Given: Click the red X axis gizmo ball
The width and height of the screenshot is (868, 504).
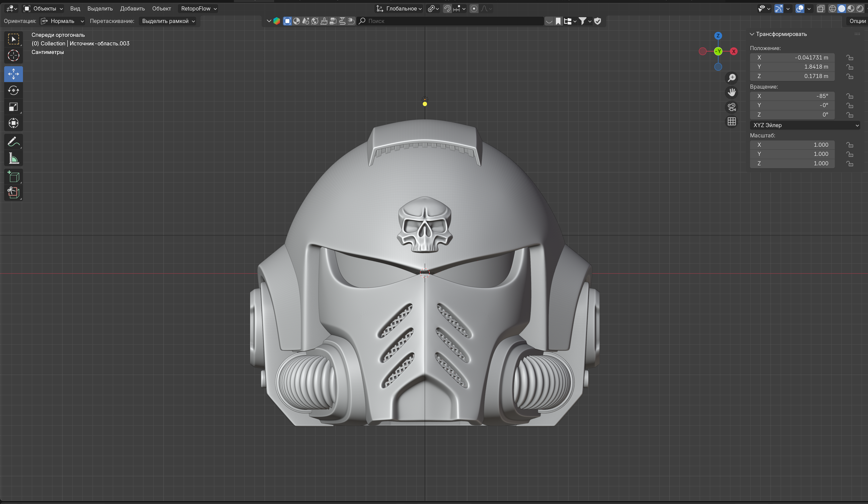Looking at the screenshot, I should point(734,51).
